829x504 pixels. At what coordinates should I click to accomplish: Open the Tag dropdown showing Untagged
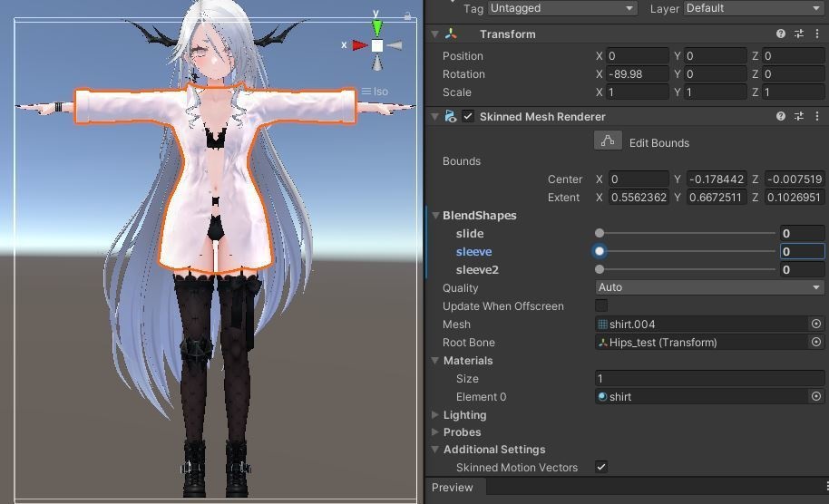click(562, 8)
